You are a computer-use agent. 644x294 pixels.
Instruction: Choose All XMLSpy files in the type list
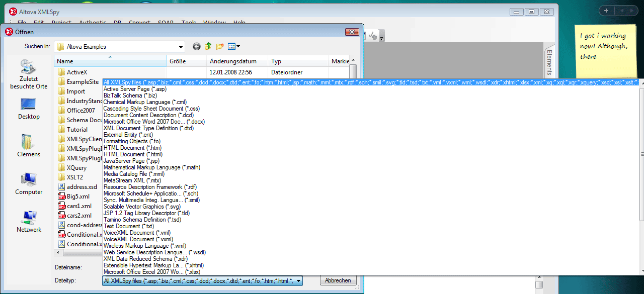coord(371,82)
